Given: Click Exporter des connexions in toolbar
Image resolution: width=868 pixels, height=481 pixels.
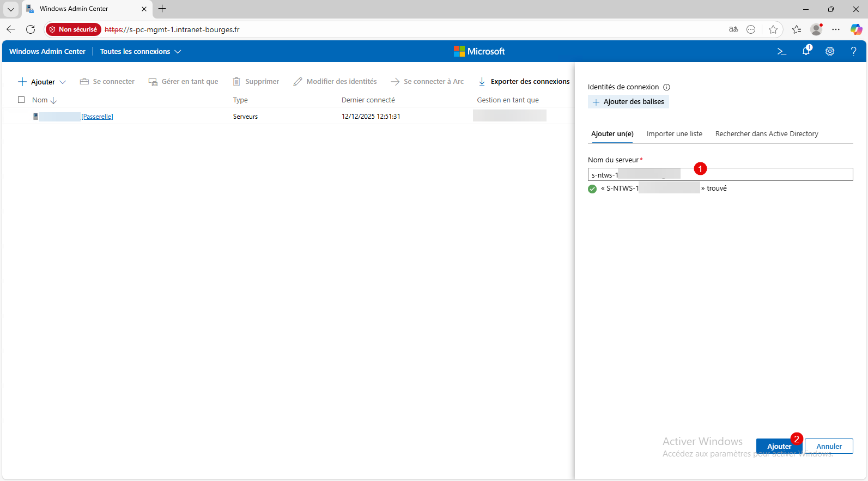Looking at the screenshot, I should [x=524, y=82].
